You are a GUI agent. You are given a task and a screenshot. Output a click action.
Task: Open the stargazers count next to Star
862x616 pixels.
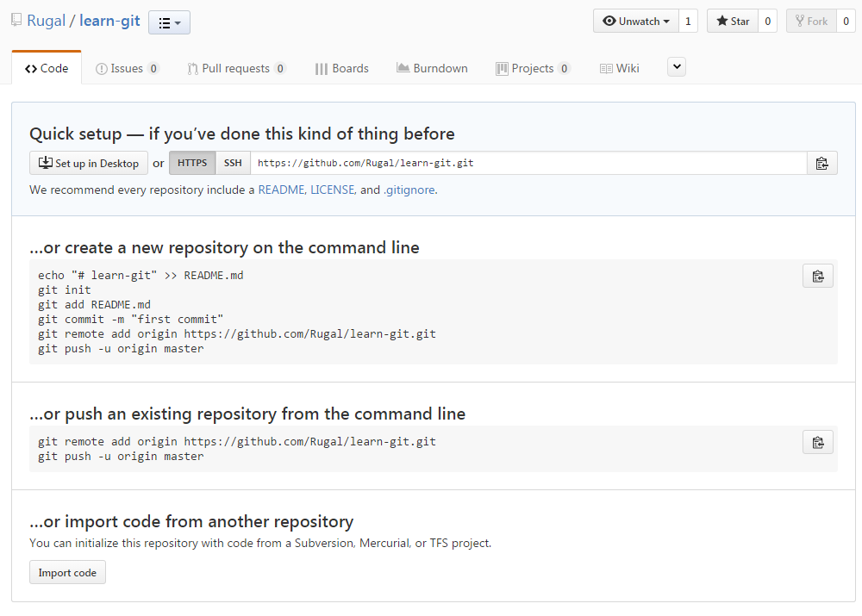tap(767, 22)
